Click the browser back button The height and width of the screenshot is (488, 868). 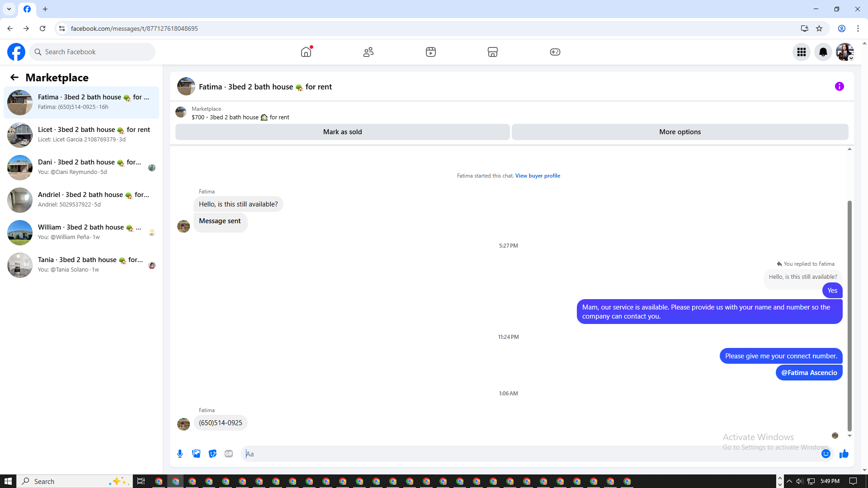(10, 28)
